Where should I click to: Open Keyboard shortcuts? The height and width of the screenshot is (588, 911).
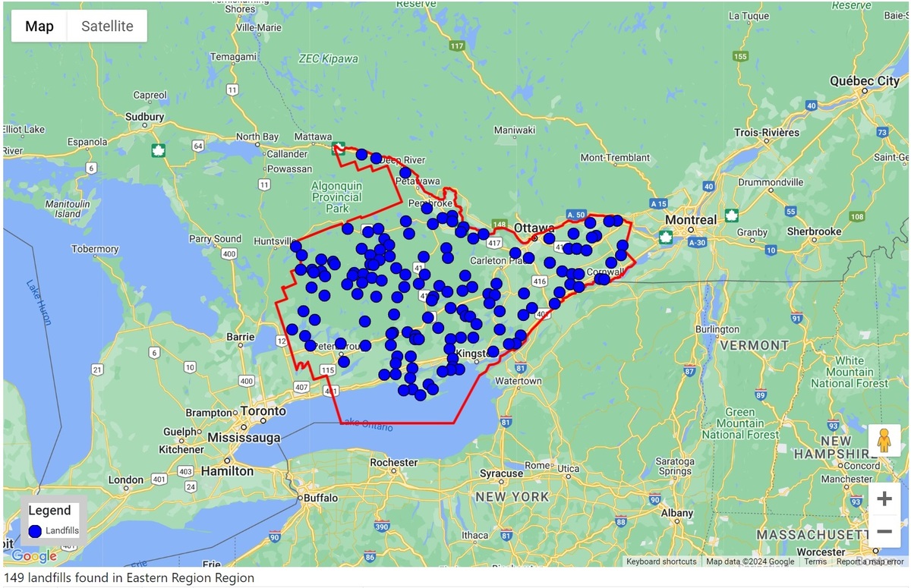660,561
